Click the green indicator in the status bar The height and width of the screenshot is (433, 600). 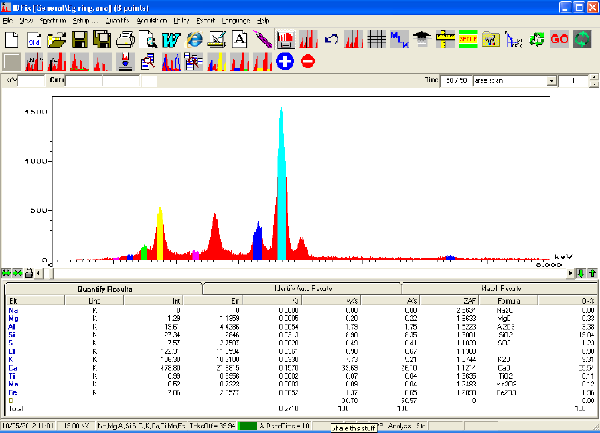click(x=247, y=426)
